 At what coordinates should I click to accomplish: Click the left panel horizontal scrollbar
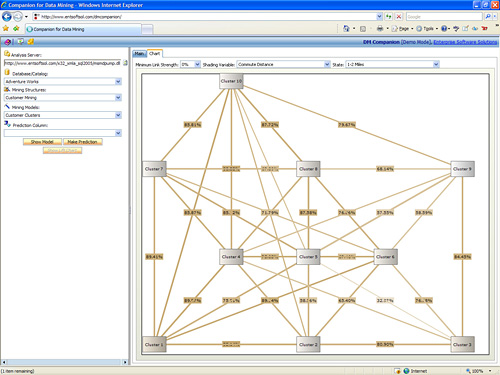click(x=64, y=362)
